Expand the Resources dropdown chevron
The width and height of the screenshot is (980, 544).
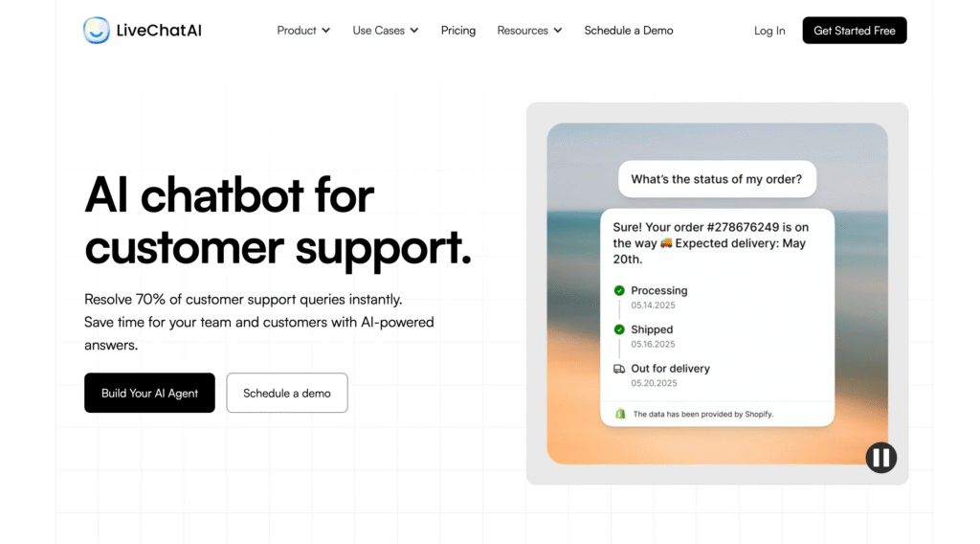(558, 31)
